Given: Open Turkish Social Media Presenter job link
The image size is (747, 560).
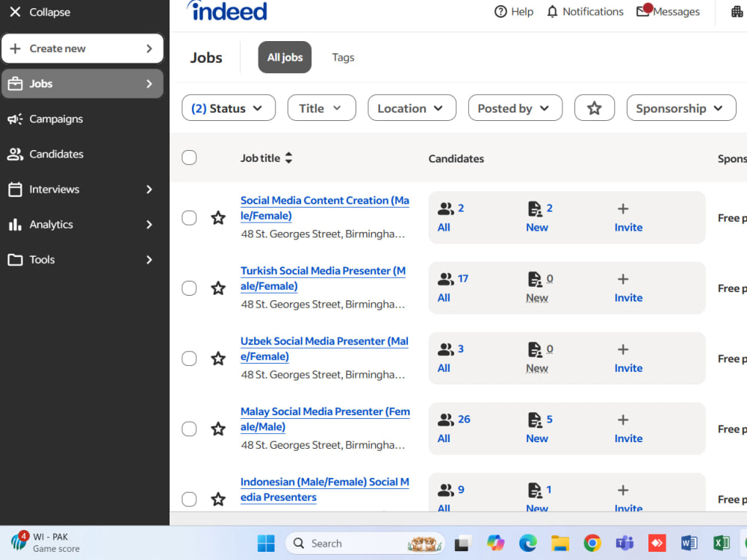Looking at the screenshot, I should (x=323, y=279).
